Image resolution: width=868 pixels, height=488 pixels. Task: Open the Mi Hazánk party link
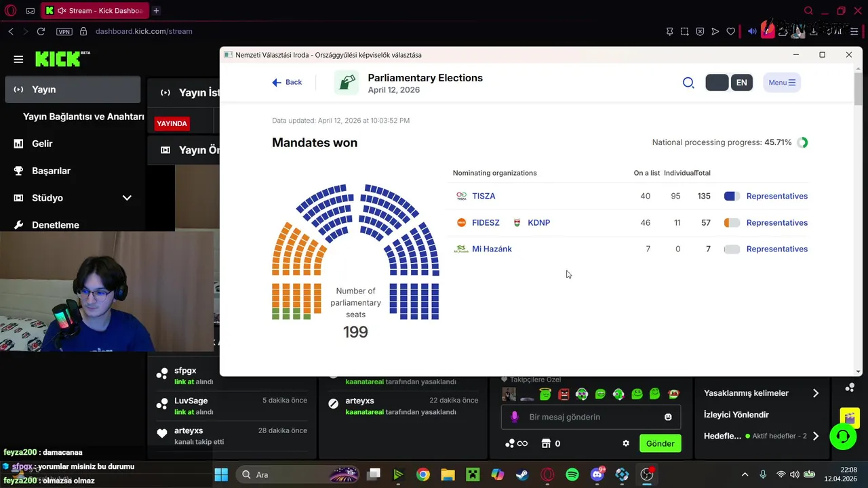pos(492,249)
